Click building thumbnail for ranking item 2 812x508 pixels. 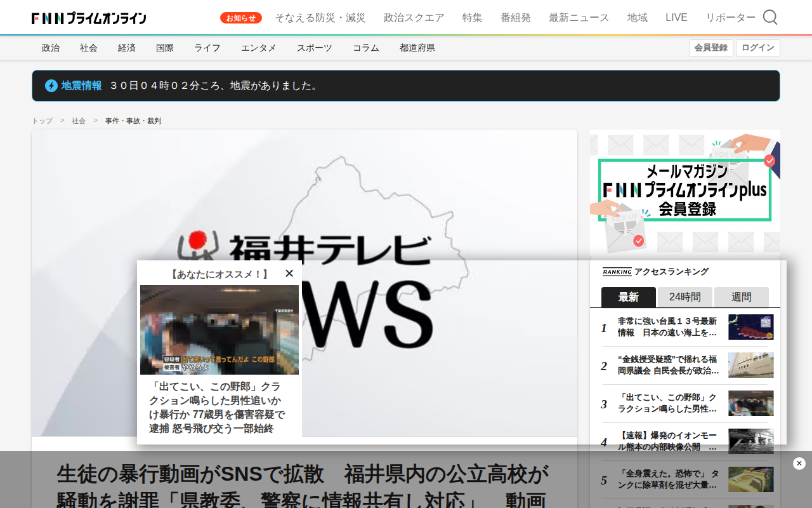751,365
